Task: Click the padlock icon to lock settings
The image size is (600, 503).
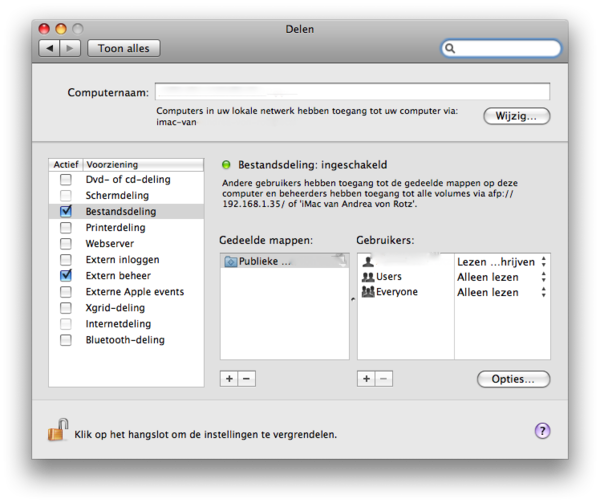Action: [58, 431]
